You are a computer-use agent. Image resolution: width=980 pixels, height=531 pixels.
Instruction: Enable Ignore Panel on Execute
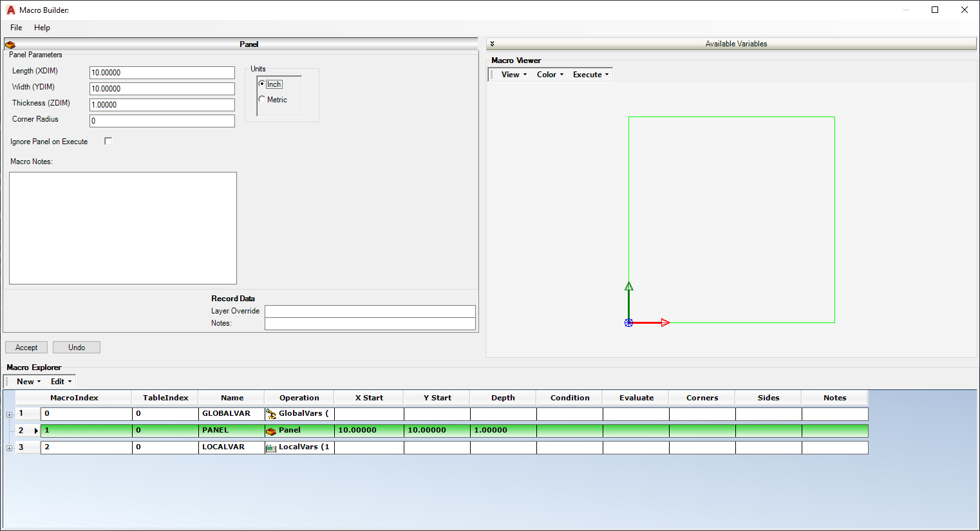click(x=108, y=140)
